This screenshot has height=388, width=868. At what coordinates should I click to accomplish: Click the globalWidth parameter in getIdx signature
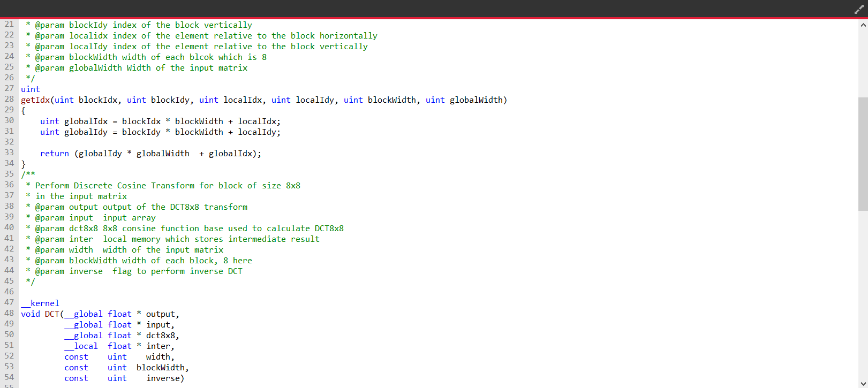pos(476,100)
